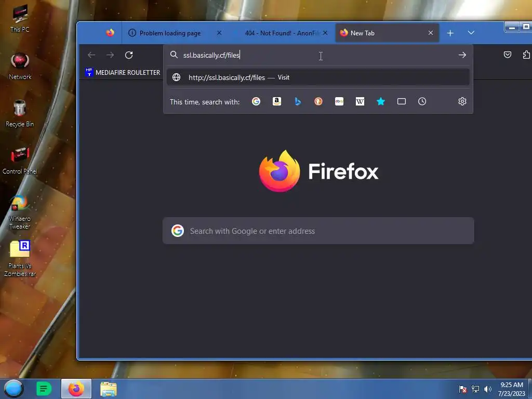
Task: Click the Go arrow in the address bar
Action: [462, 55]
